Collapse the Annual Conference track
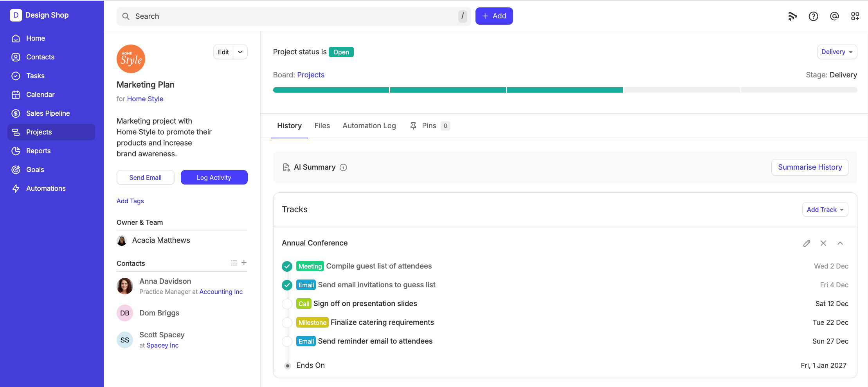Viewport: 868px width, 387px height. [840, 243]
